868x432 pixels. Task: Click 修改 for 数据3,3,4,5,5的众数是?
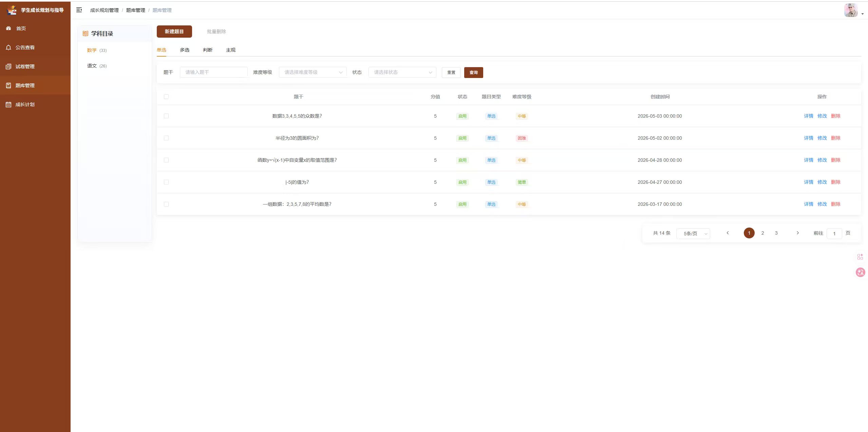(x=822, y=116)
